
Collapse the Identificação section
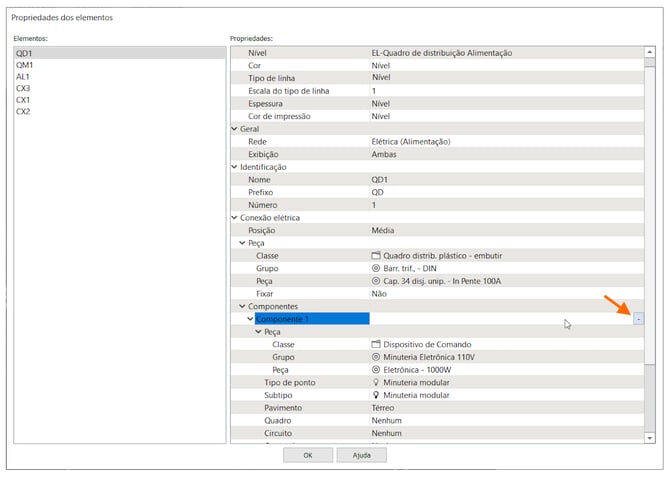pyautogui.click(x=235, y=167)
